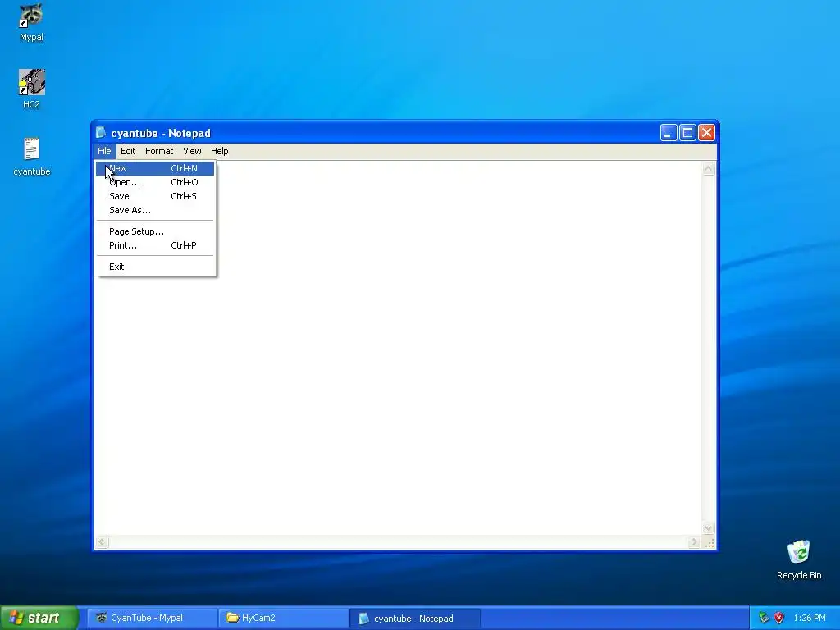Click the Notepad icon in title bar
The width and height of the screenshot is (840, 630).
click(x=100, y=132)
